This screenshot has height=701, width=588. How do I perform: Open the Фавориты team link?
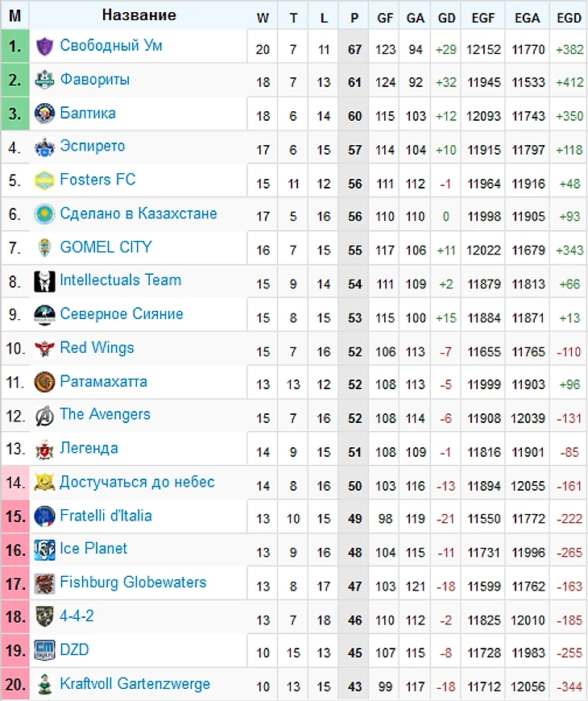point(94,80)
